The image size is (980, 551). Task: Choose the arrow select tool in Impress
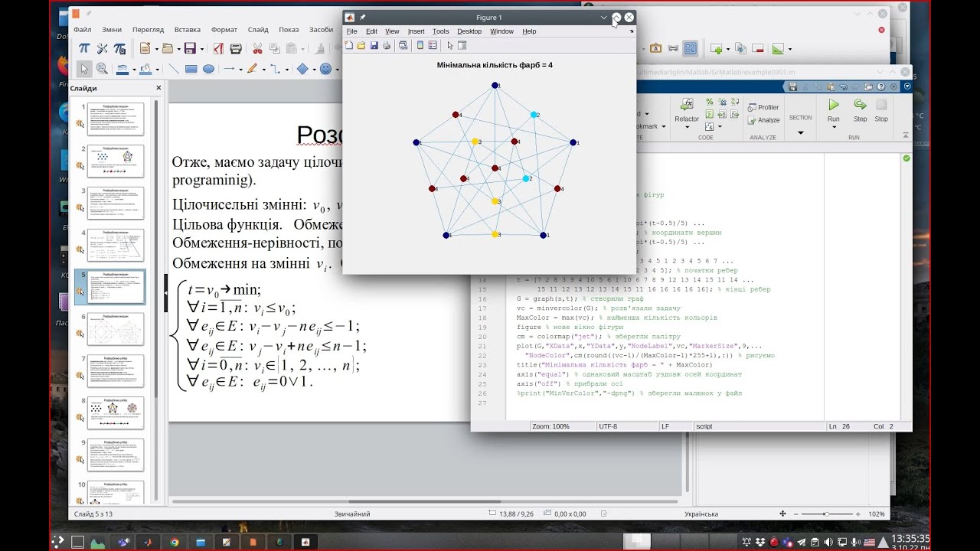pos(84,69)
